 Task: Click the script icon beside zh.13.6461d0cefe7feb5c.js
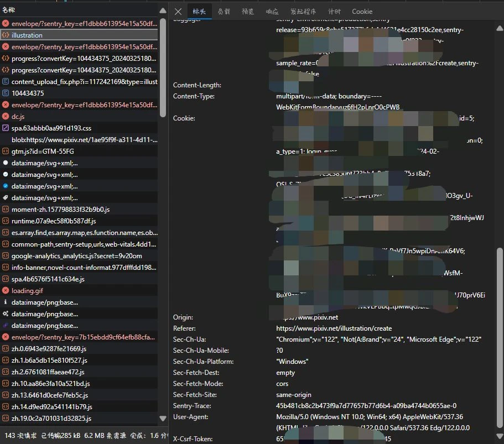click(x=6, y=395)
